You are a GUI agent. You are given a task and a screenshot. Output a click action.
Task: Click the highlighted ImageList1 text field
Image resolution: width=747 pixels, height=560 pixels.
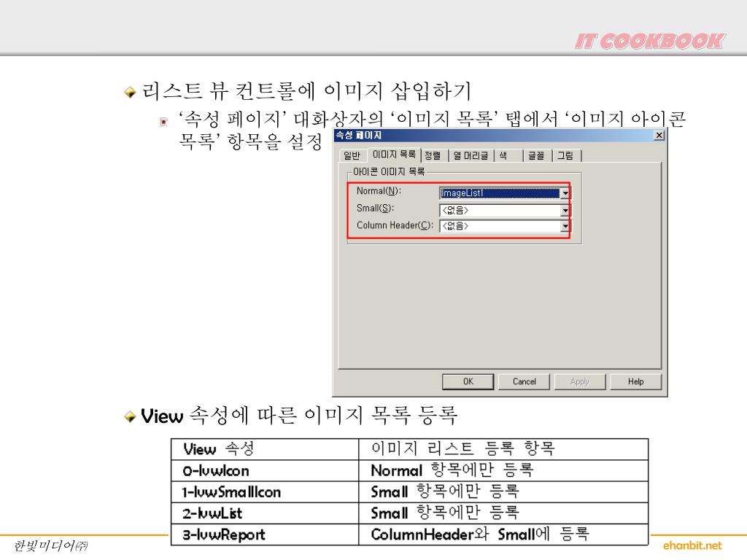point(499,193)
